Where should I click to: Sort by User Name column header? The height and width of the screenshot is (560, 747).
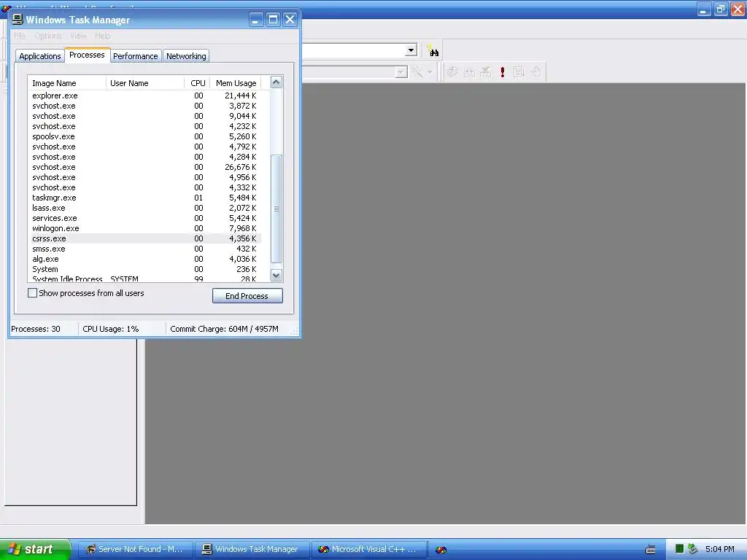coord(145,83)
